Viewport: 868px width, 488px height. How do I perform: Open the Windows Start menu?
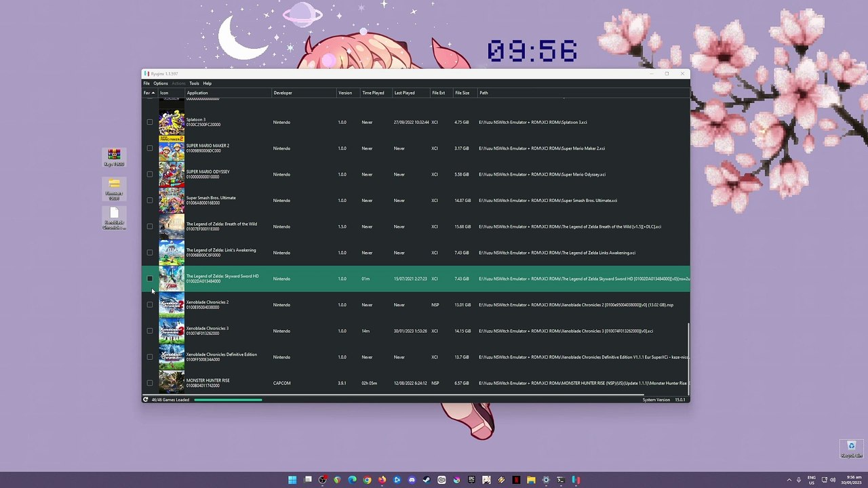tap(292, 480)
